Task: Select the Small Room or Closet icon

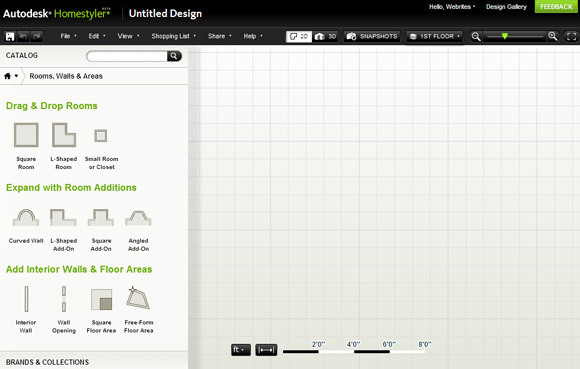Action: pyautogui.click(x=101, y=136)
